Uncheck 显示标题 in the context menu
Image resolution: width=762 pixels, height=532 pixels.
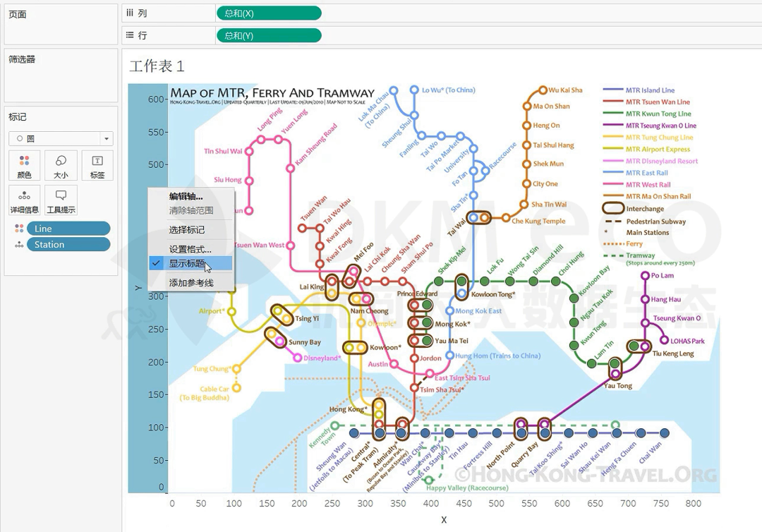coord(190,263)
